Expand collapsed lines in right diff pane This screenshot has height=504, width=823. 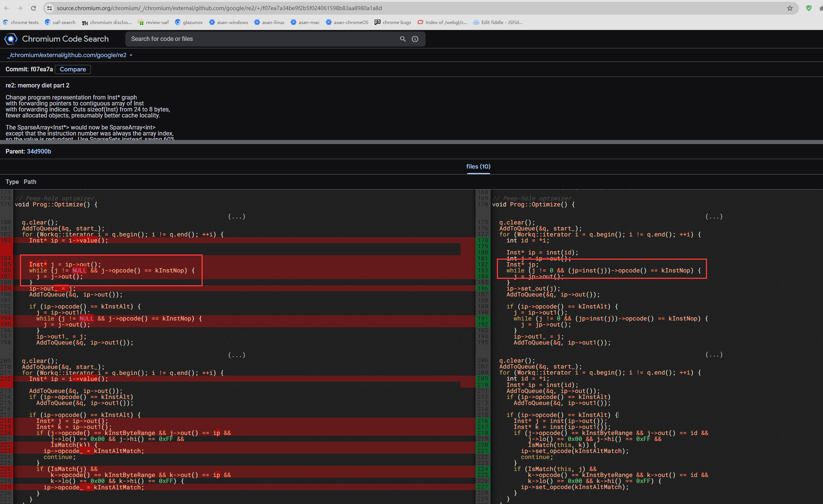click(x=714, y=217)
